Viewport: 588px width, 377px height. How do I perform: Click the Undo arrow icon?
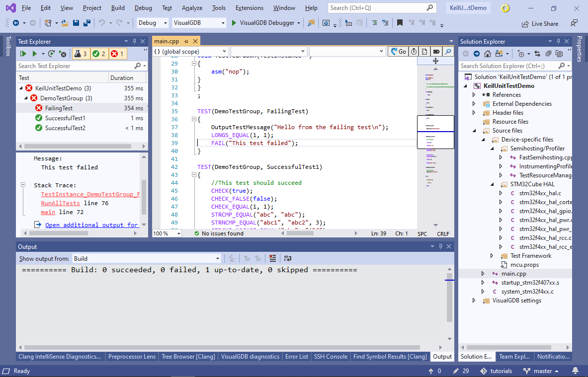[x=101, y=23]
